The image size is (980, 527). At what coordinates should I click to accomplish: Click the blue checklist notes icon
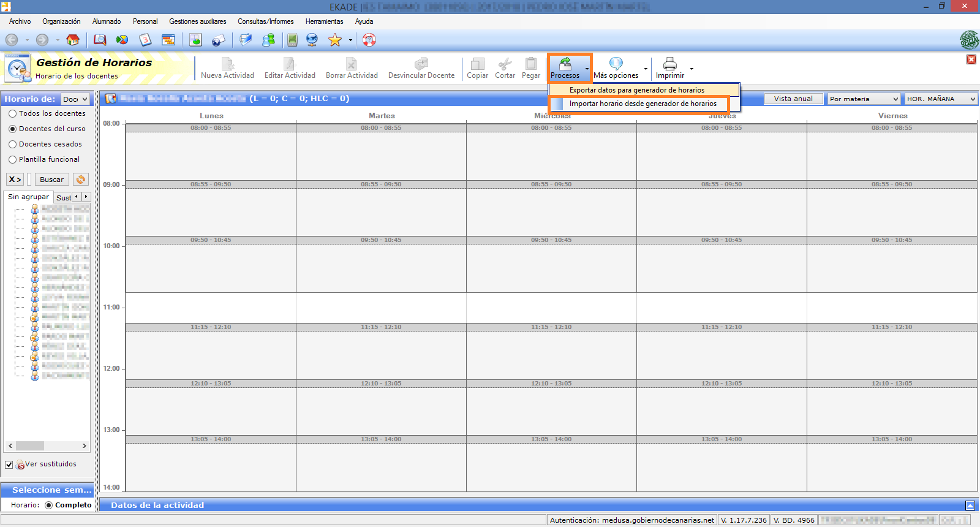coord(246,40)
